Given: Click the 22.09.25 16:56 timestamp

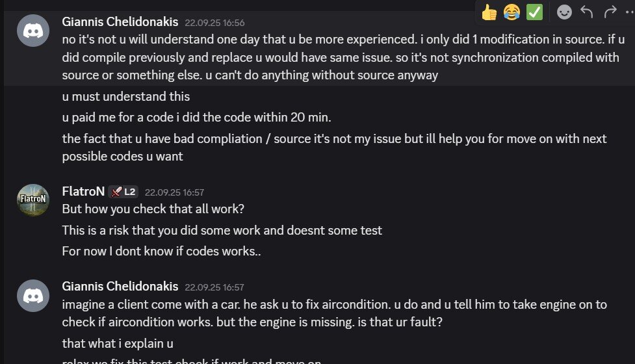Looking at the screenshot, I should [x=214, y=23].
